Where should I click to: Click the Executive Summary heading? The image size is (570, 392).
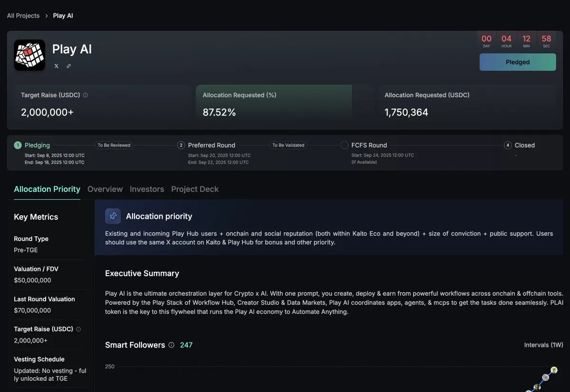pyautogui.click(x=142, y=273)
